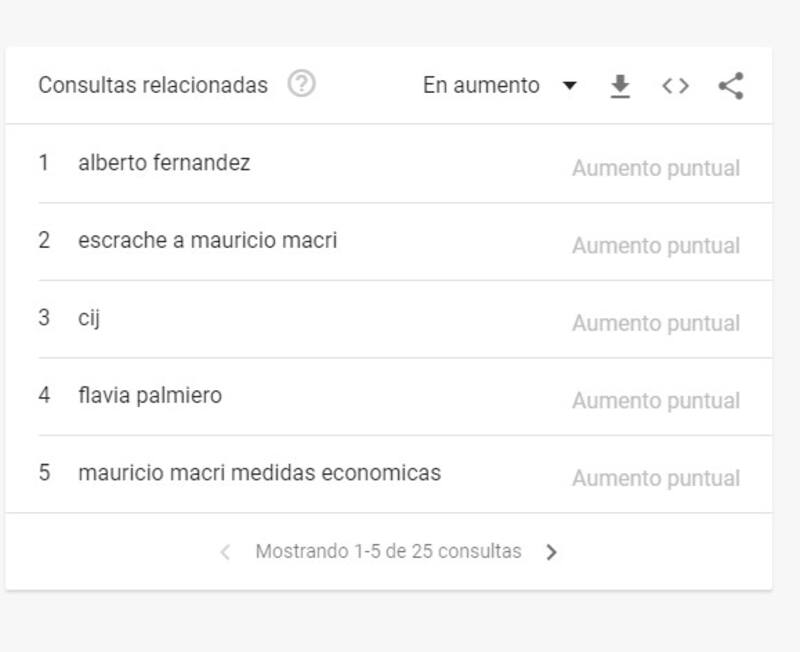
Task: Click 'Aumento puntual' for alberto fernandez
Action: click(656, 168)
